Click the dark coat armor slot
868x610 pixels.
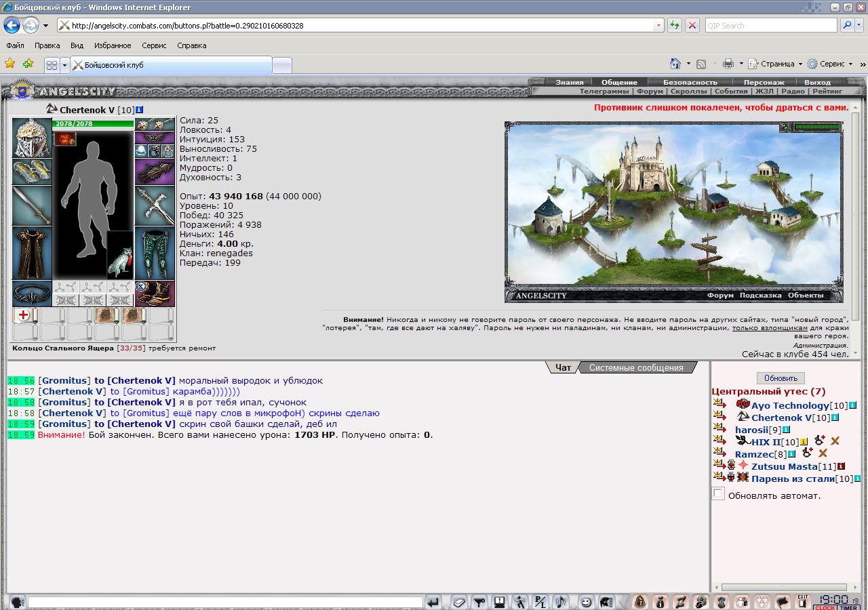[32, 253]
